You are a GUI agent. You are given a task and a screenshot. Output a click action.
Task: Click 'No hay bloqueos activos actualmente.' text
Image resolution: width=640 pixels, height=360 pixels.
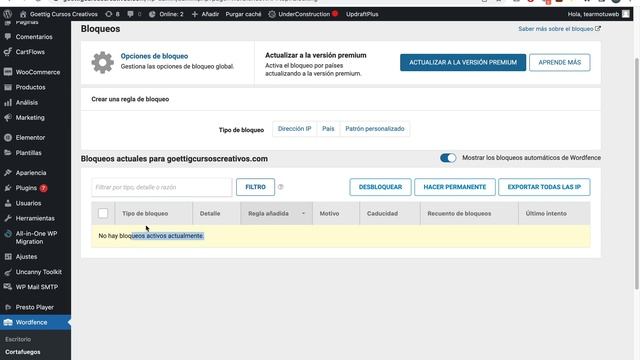point(151,236)
